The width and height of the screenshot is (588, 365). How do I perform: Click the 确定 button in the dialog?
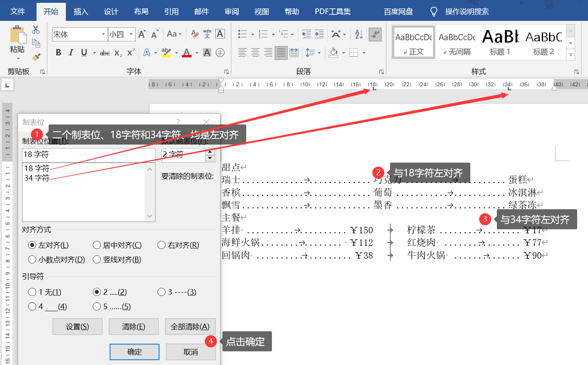point(134,352)
